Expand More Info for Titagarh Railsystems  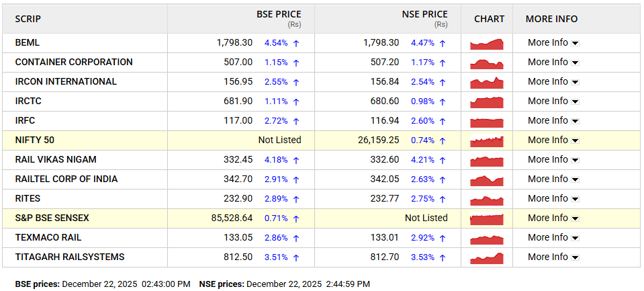[553, 257]
